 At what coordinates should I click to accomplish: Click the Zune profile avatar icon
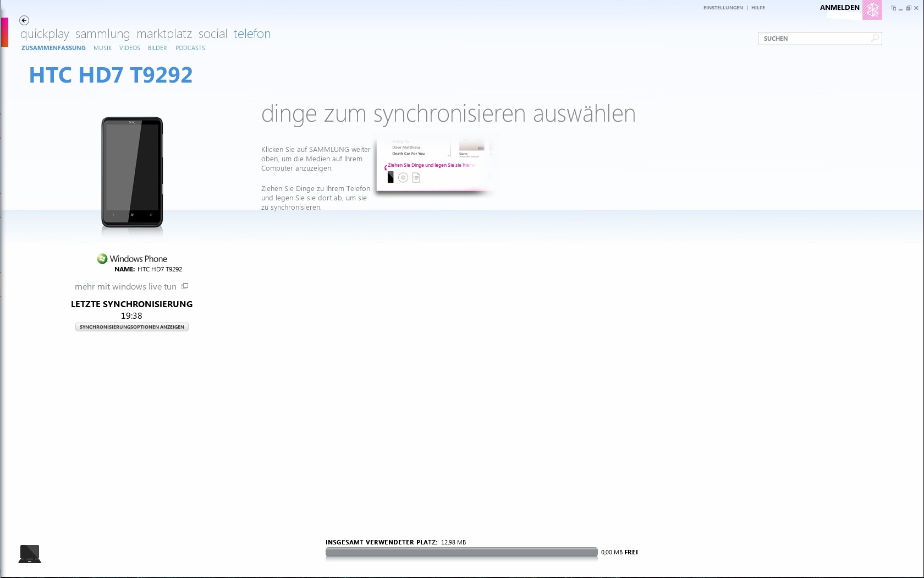(x=872, y=10)
